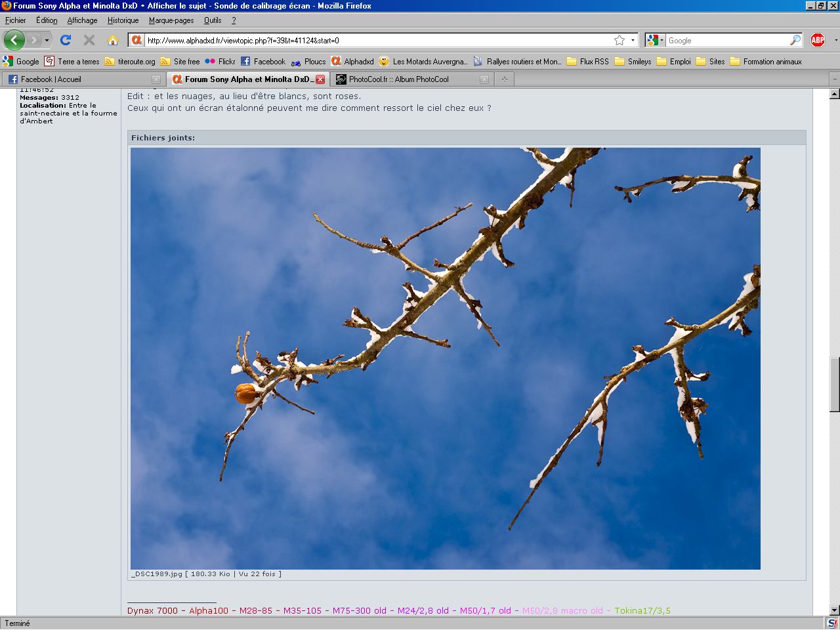This screenshot has width=840, height=630.
Task: Open the Flickr bookmark
Action: click(220, 61)
